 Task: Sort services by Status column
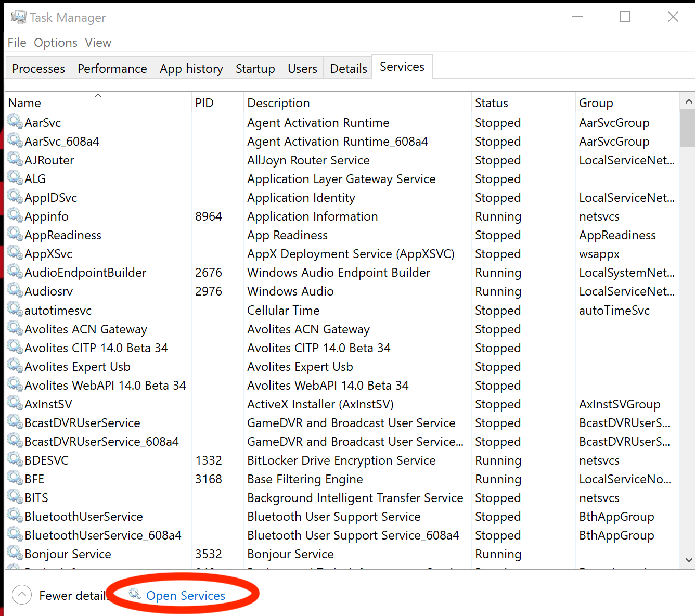pos(523,102)
